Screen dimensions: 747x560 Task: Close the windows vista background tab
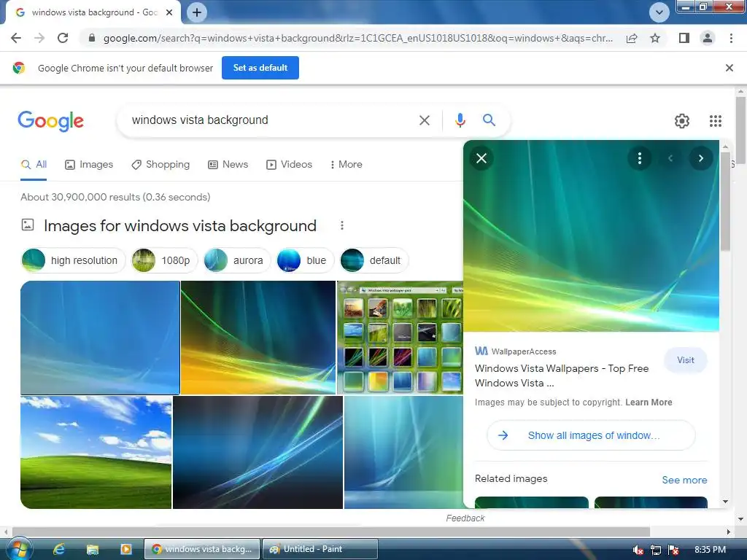point(169,13)
